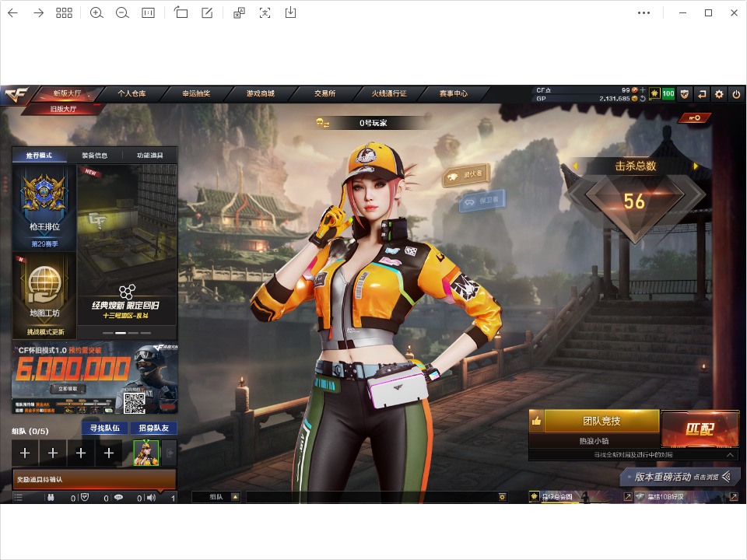Open 赛事中心 menu
Viewport: 747px width, 560px height.
tap(454, 93)
